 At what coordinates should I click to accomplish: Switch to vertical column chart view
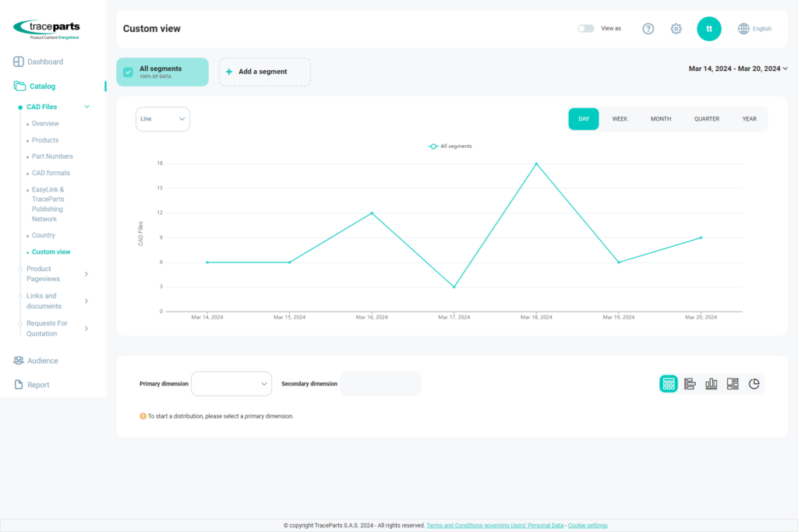point(711,383)
